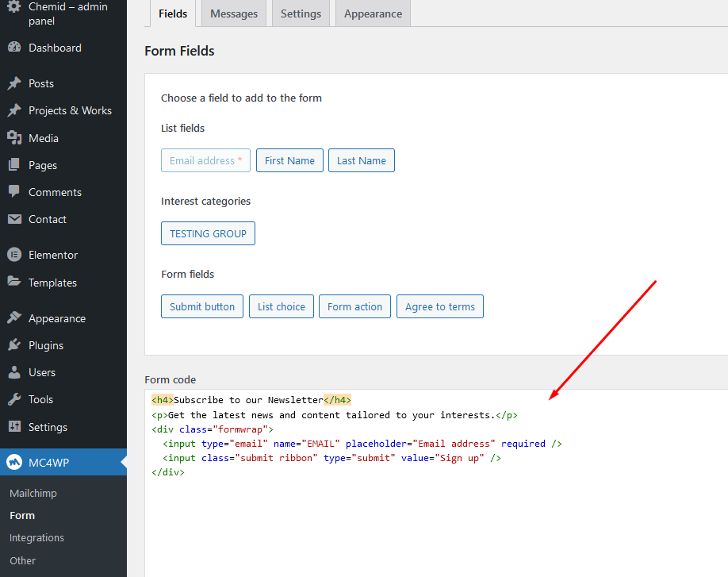Click the Users person icon

point(14,371)
